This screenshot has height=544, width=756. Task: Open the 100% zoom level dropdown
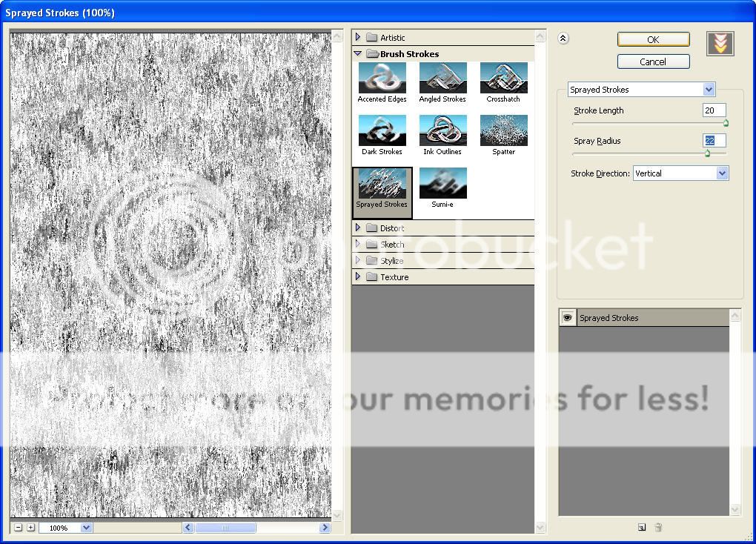tap(86, 528)
